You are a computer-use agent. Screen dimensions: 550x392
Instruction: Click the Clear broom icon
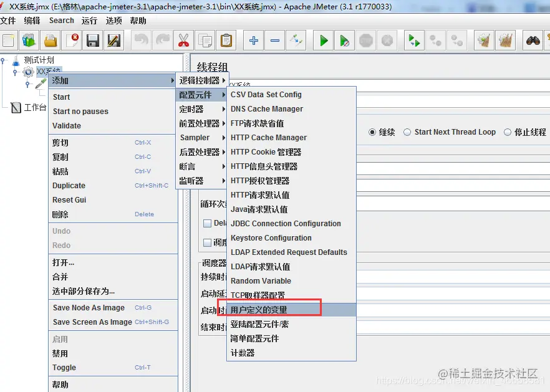tap(484, 41)
